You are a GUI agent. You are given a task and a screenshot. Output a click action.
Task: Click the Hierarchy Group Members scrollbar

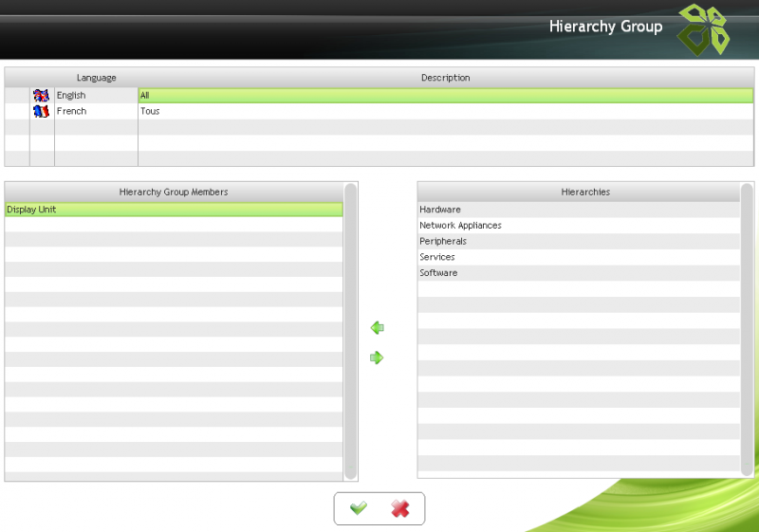350,330
